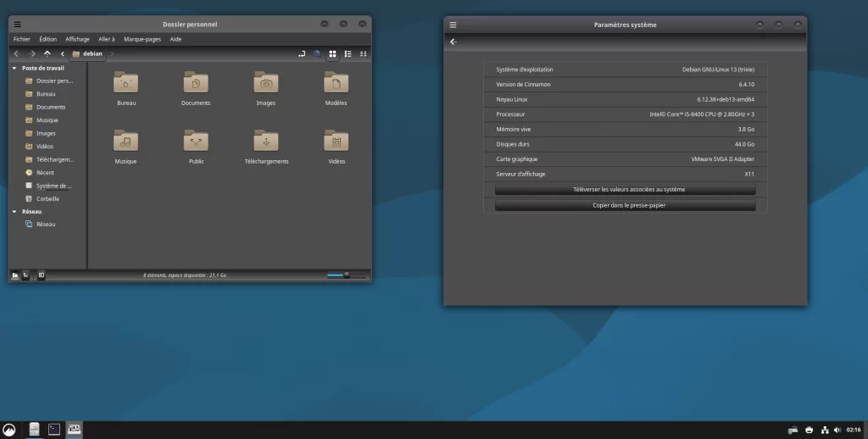This screenshot has height=439, width=868.
Task: Toggle the location entry icon in toolbar
Action: [302, 53]
